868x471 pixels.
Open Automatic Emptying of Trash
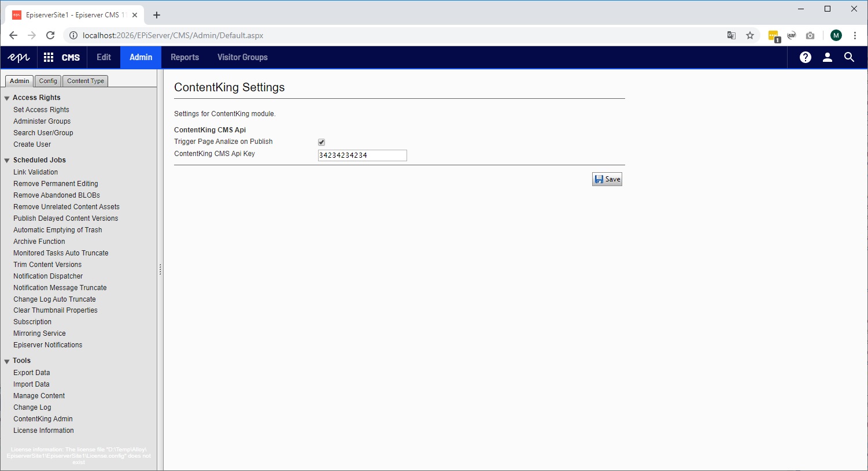58,230
